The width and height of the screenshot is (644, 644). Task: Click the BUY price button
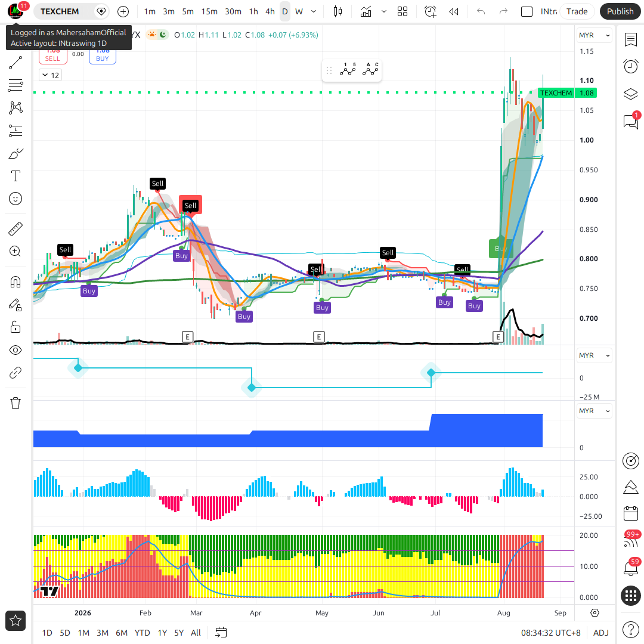103,57
